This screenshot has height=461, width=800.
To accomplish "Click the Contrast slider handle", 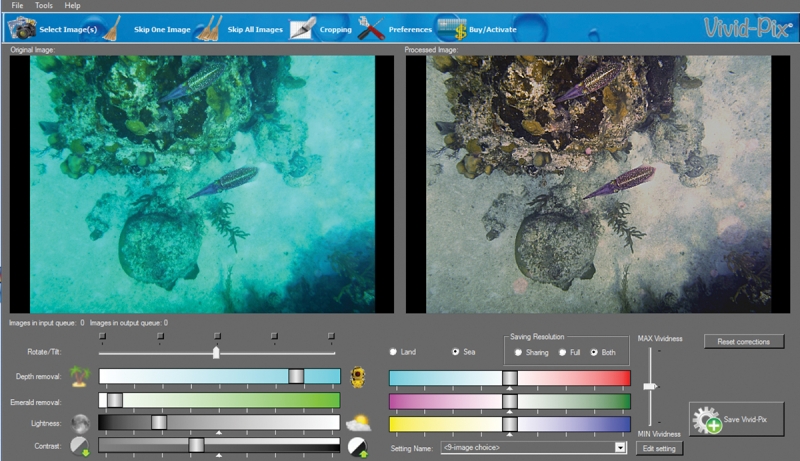I will (x=196, y=445).
